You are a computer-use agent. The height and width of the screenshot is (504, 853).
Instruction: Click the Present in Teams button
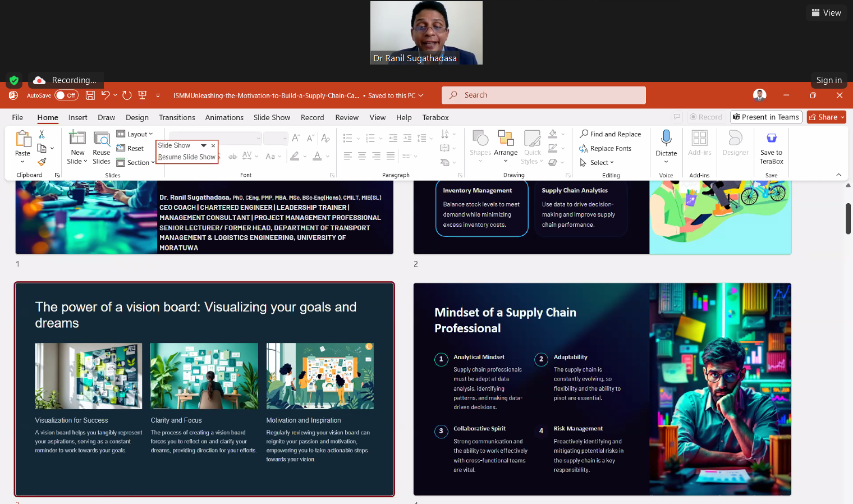[x=766, y=117]
